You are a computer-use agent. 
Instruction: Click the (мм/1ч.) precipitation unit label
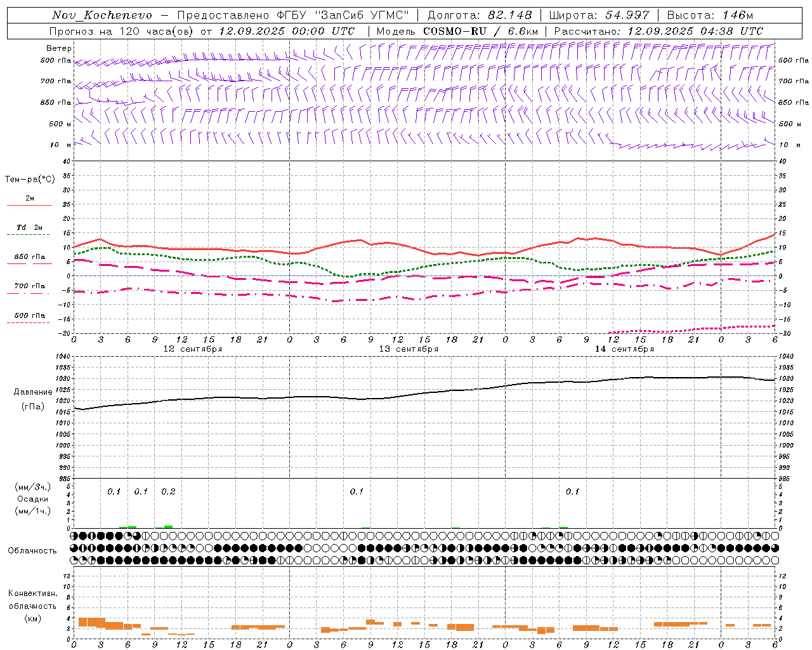tap(33, 511)
